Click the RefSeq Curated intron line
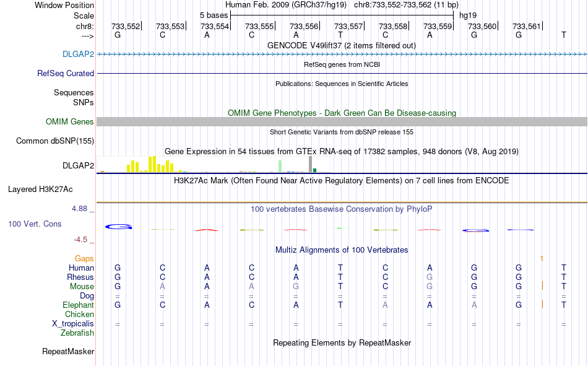Screen dimensions: 588x366 [342, 73]
